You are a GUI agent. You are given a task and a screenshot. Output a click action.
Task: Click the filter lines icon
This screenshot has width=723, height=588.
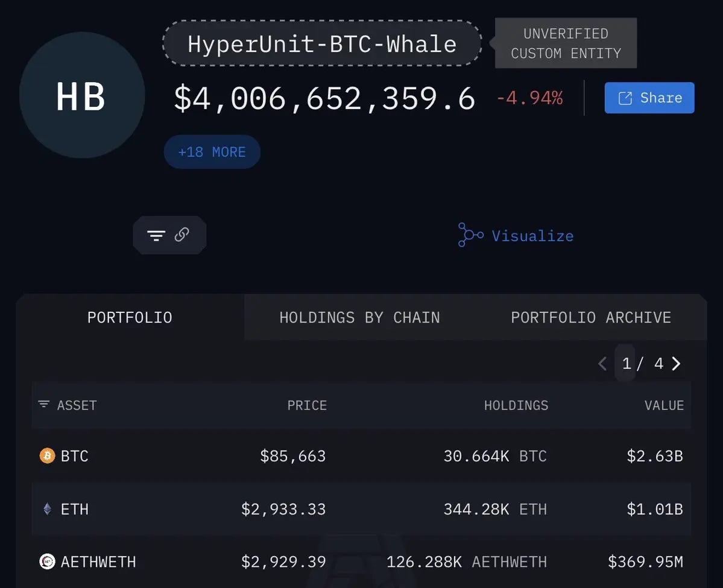pyautogui.click(x=156, y=235)
